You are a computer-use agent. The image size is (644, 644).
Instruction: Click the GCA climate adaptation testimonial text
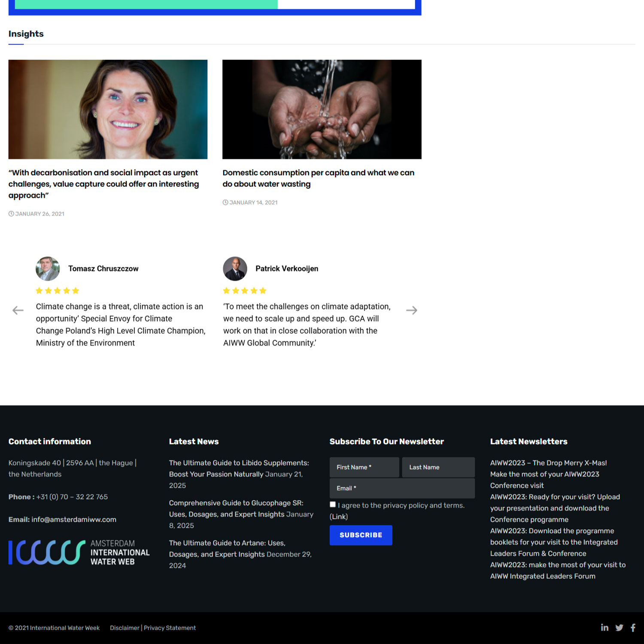click(307, 325)
